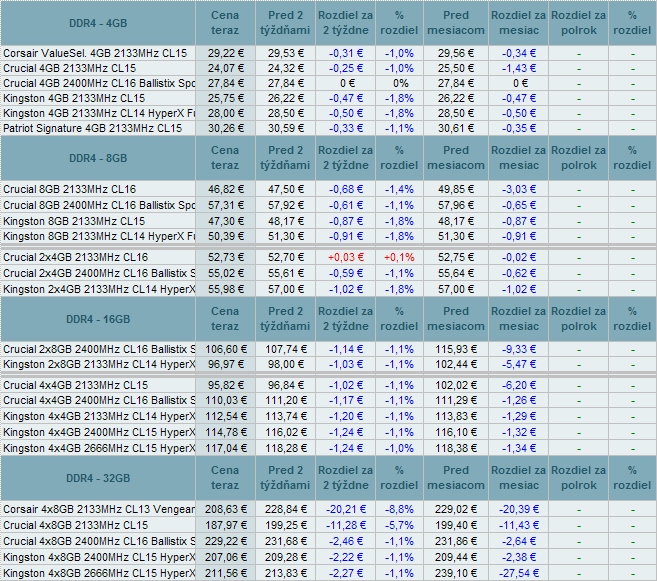The width and height of the screenshot is (657, 581).
Task: Select the DDR4 - 16GB section header
Action: click(x=98, y=319)
